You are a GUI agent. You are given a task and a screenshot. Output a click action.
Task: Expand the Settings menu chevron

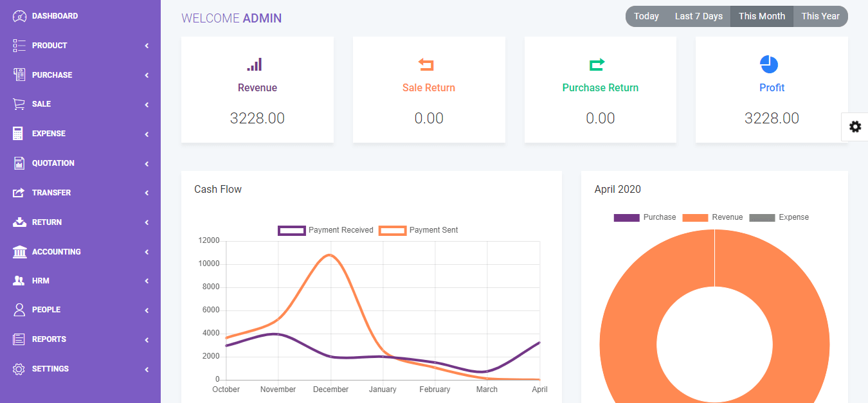pyautogui.click(x=147, y=369)
